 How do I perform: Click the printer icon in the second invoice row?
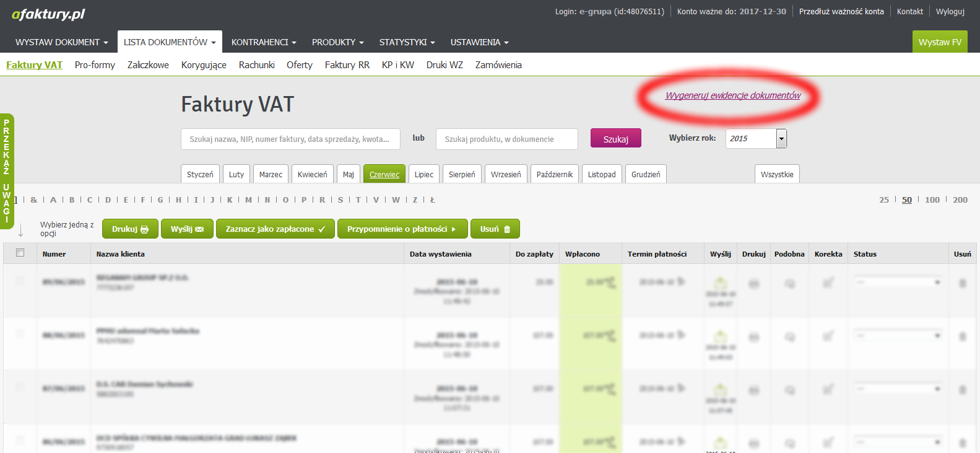click(753, 336)
